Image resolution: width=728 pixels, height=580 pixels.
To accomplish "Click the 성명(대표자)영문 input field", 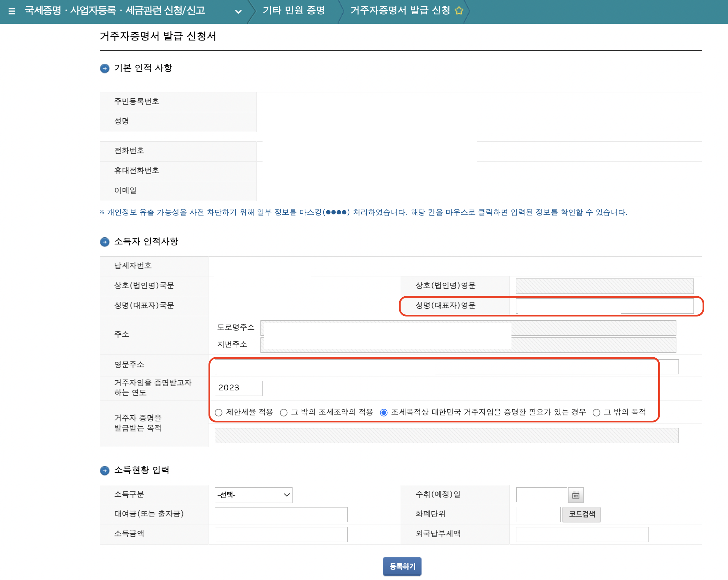I will [x=605, y=306].
